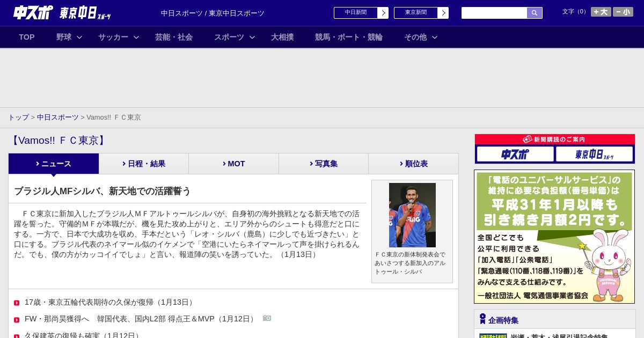Open the サッカー navigation menu
This screenshot has width=644, height=338.
coord(113,37)
